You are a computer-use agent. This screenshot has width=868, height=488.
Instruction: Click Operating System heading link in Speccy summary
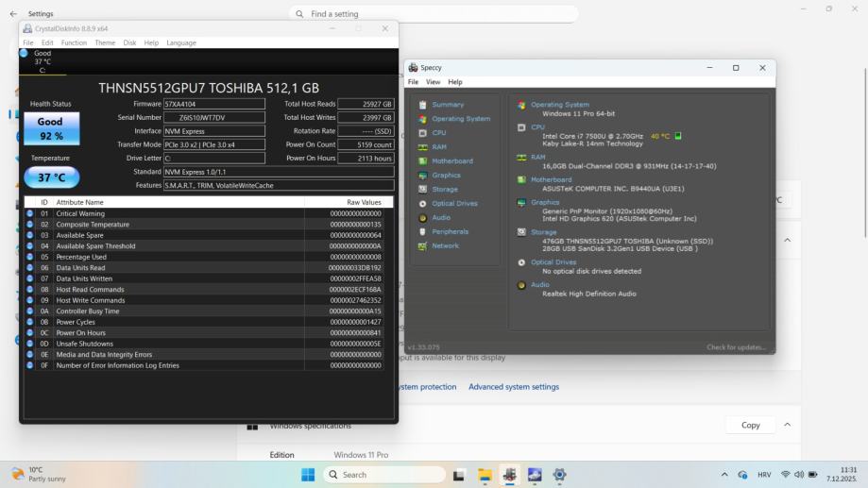[560, 105]
